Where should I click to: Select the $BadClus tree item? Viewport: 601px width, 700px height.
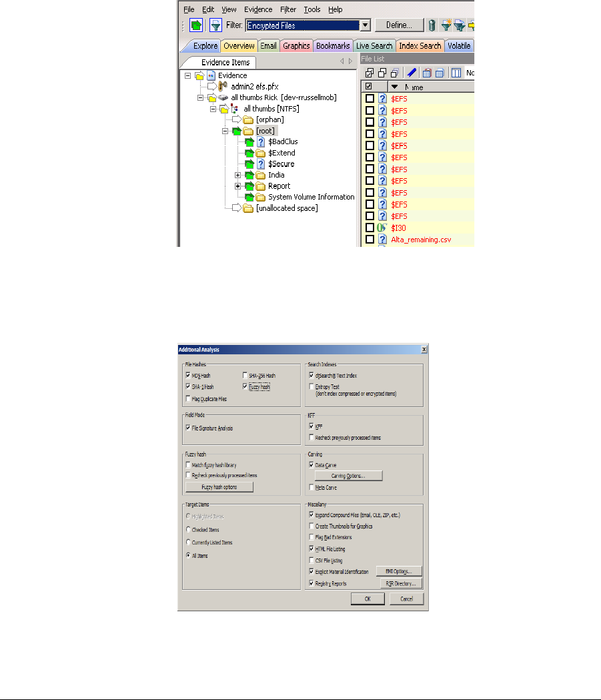point(283,141)
